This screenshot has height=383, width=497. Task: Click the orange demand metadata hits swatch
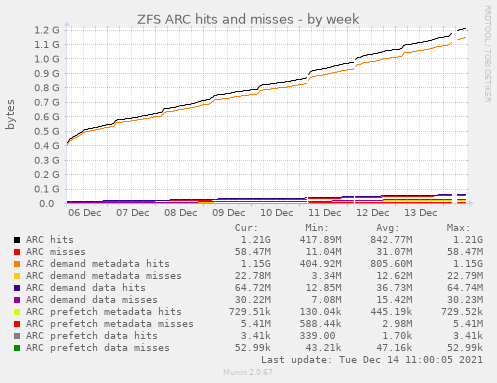[x=17, y=264]
